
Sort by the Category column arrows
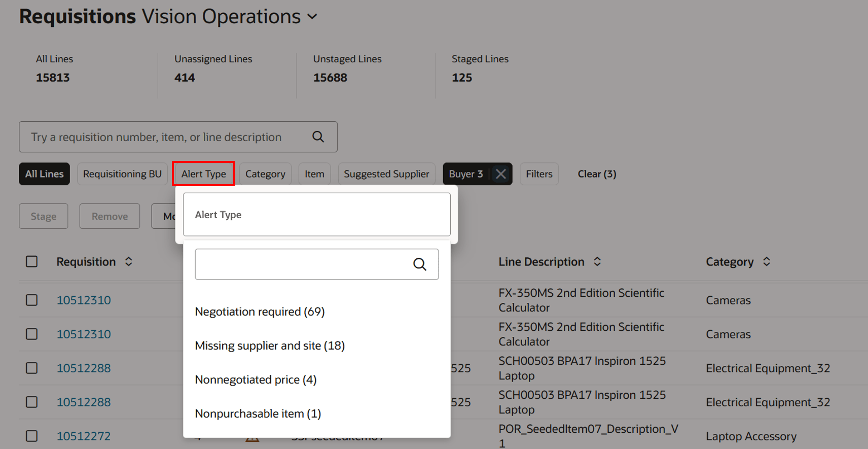[x=767, y=262]
